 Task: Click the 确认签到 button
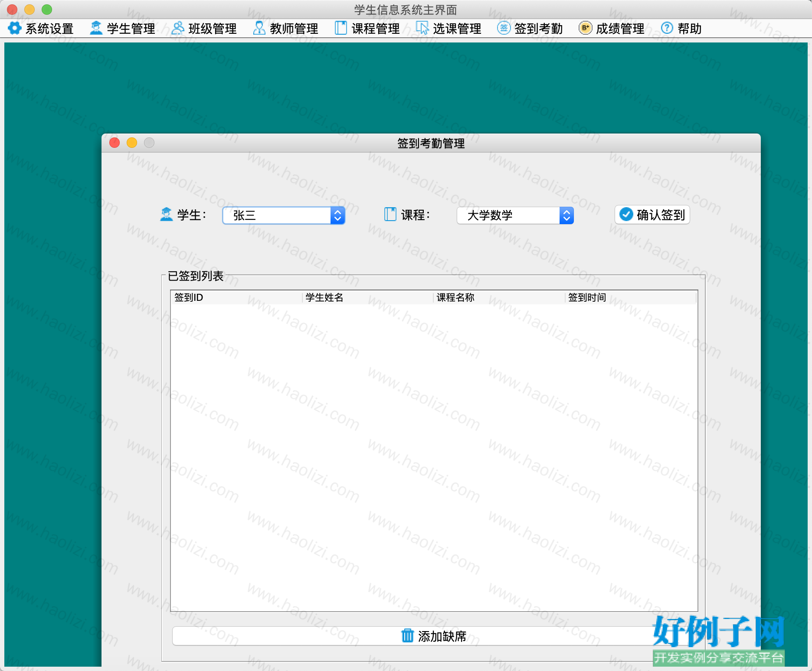click(x=652, y=215)
